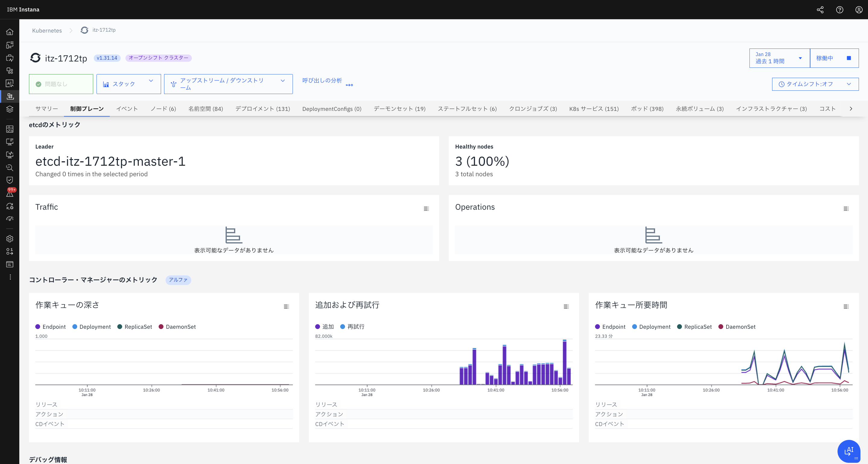This screenshot has width=868, height=464.
Task: Open the share icon in top bar
Action: tap(820, 10)
